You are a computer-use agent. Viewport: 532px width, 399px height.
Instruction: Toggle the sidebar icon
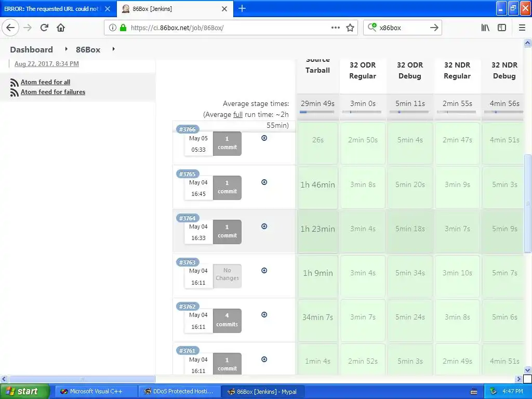point(502,28)
